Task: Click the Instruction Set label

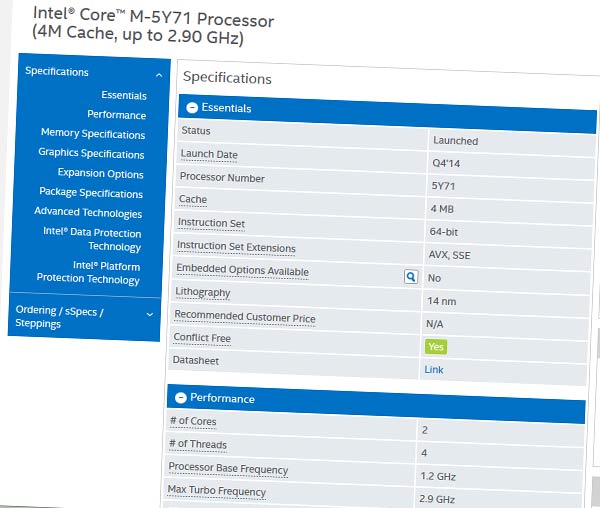Action: pos(211,223)
